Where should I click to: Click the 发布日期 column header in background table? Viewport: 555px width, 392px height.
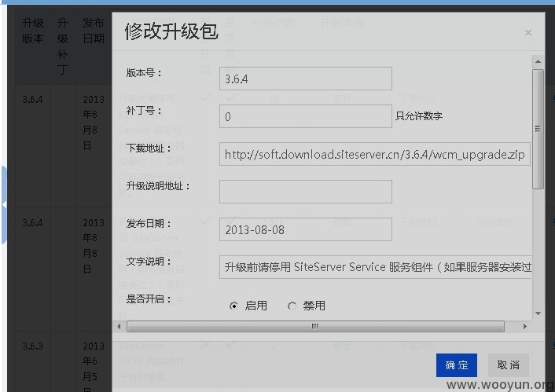click(x=94, y=31)
